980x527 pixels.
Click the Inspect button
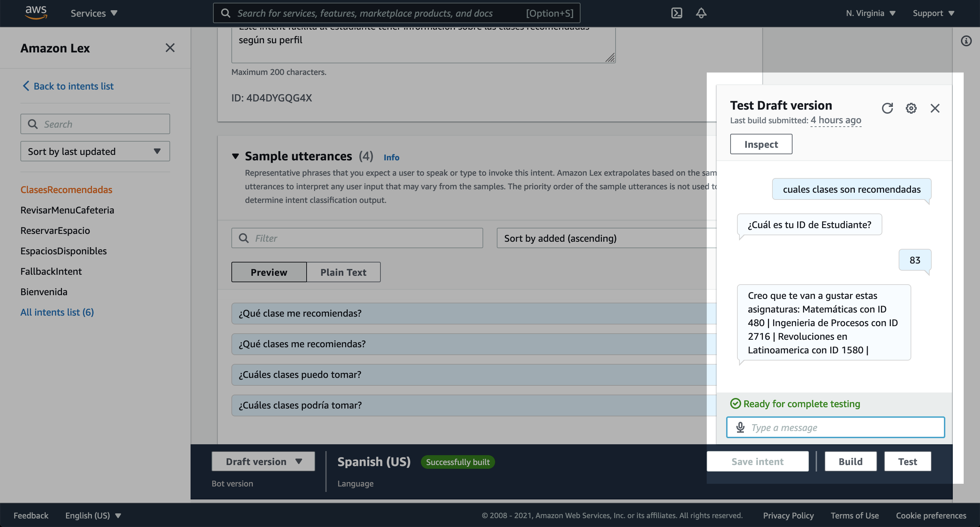[761, 144]
